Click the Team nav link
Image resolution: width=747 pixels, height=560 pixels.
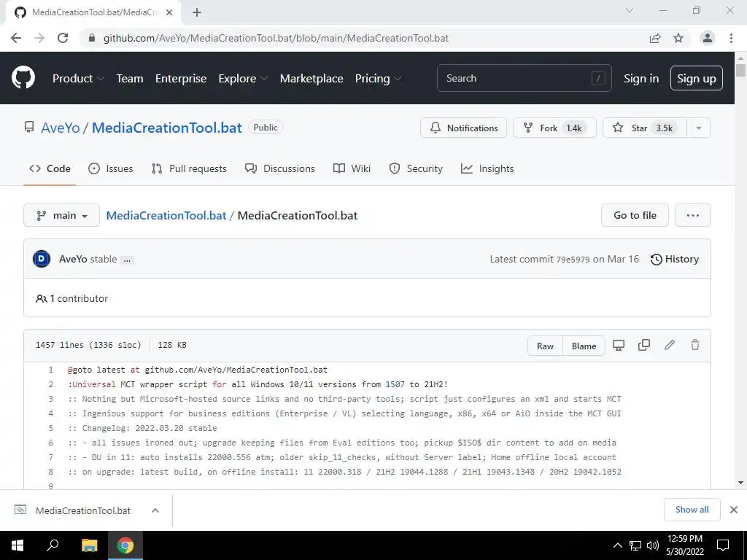pos(130,79)
